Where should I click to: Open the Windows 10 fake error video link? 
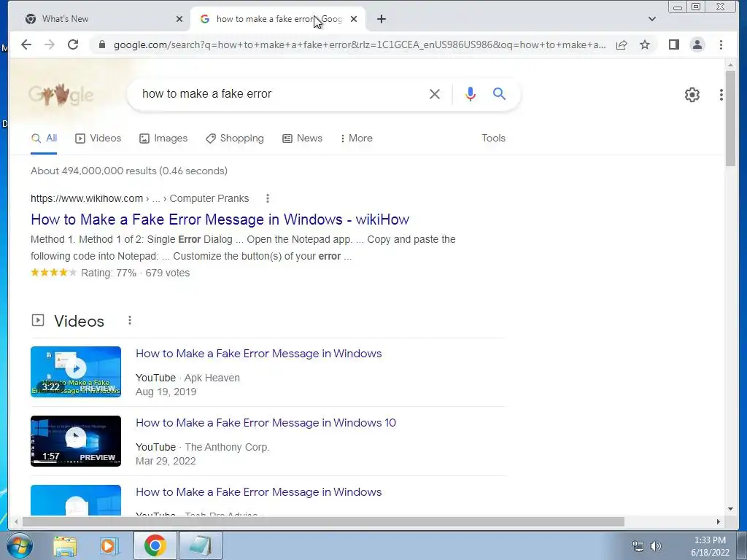click(x=266, y=423)
